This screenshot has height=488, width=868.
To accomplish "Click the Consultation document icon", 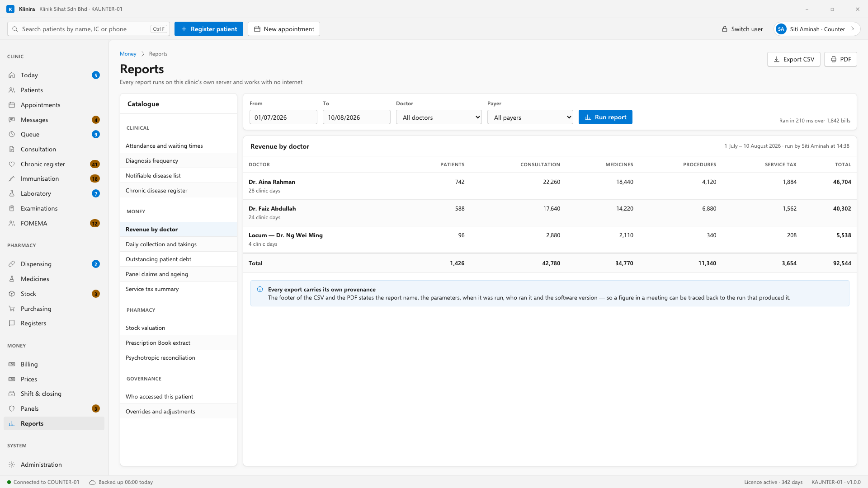I will pos(12,149).
